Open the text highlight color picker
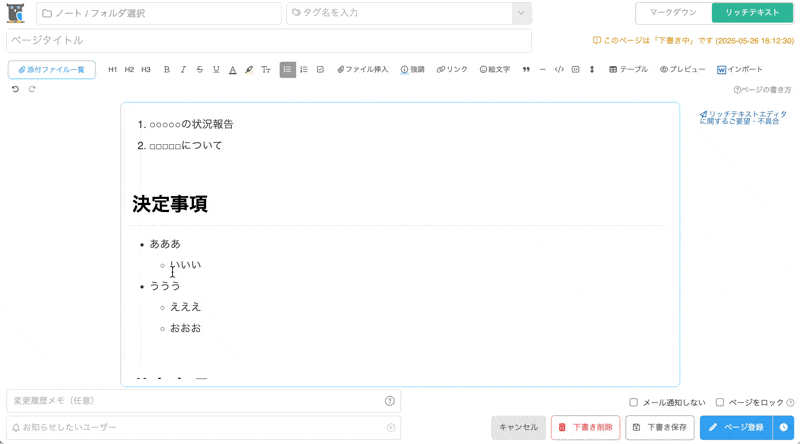The width and height of the screenshot is (800, 444). 249,70
